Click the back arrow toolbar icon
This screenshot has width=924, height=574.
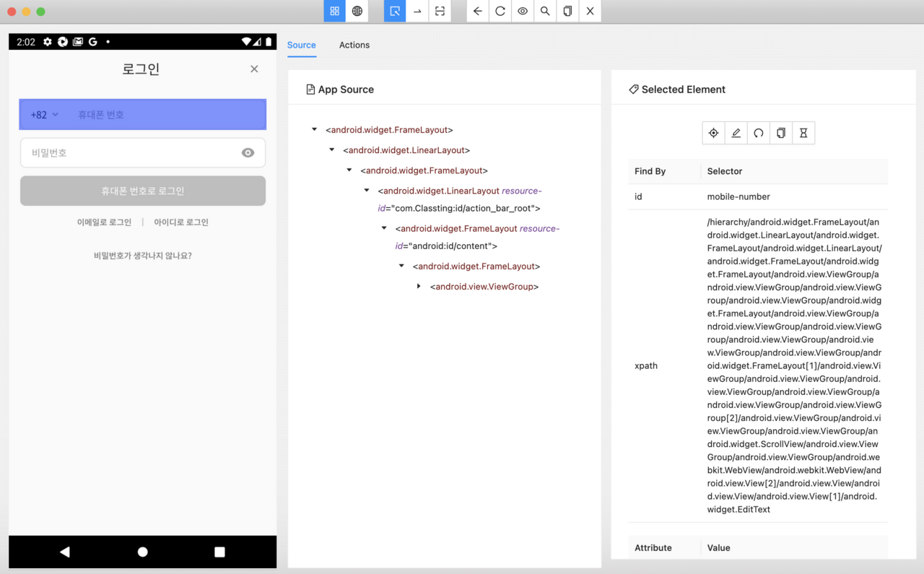[x=478, y=12]
